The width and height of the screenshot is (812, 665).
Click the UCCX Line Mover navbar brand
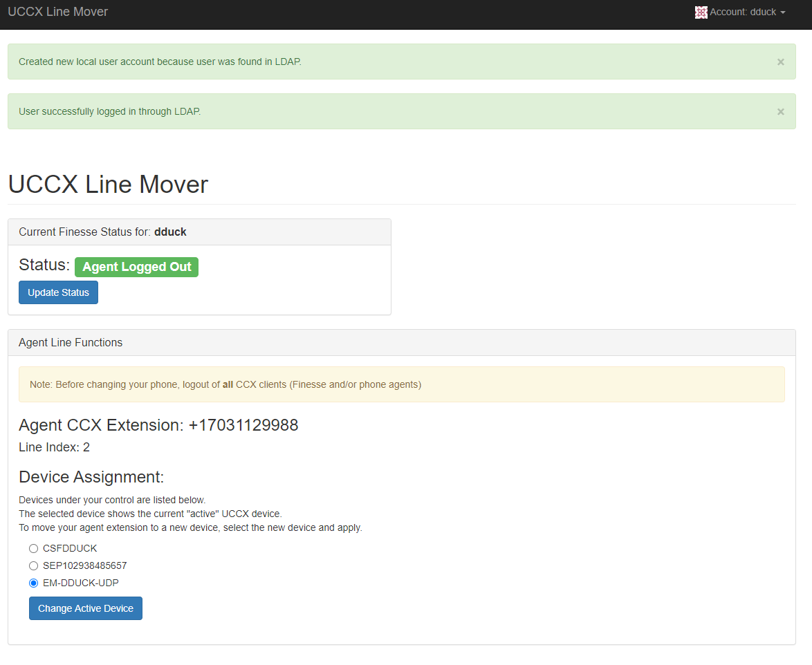(x=57, y=12)
